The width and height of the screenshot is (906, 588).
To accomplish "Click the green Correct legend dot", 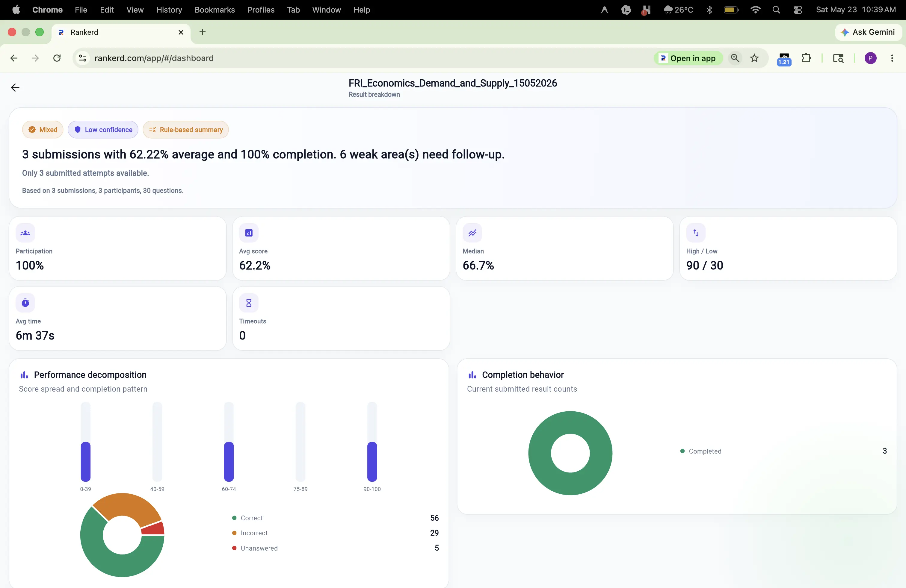I will click(234, 518).
